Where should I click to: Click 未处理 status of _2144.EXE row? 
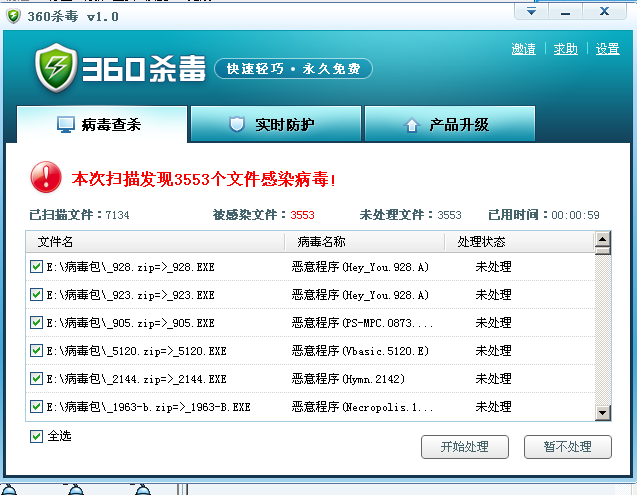pos(493,379)
